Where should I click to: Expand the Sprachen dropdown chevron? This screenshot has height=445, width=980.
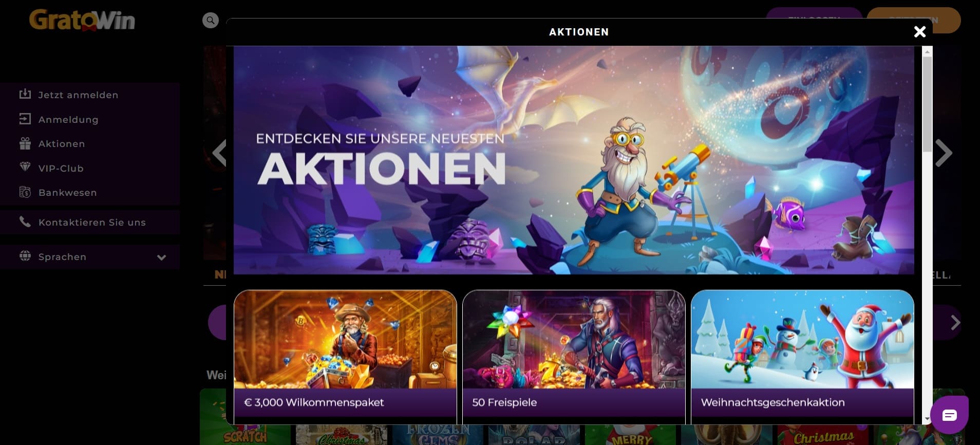[162, 257]
